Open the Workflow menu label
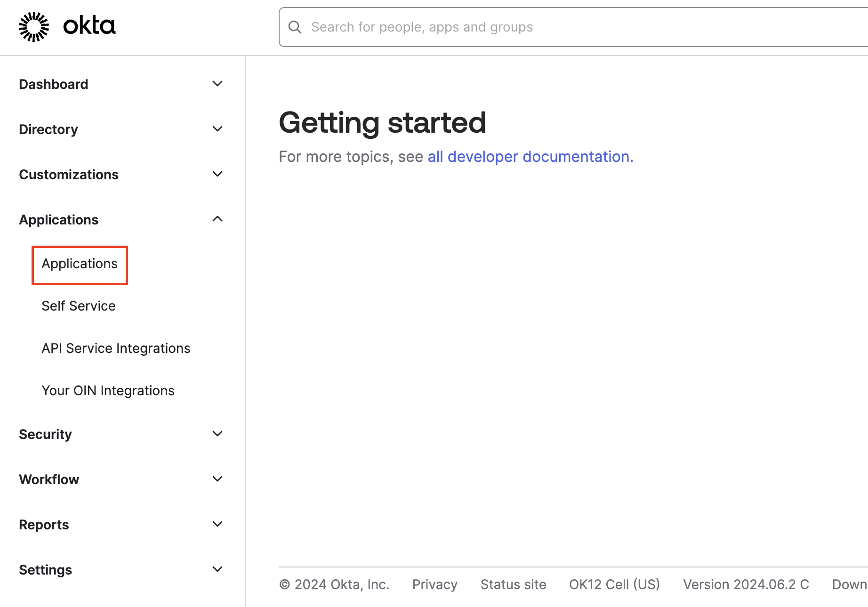 point(49,479)
